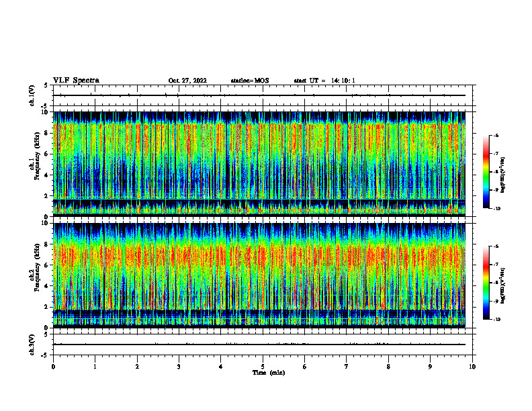This screenshot has width=532, height=411.
Task: Click the ch.2 color bar log(PSD) label
Action: [503, 285]
